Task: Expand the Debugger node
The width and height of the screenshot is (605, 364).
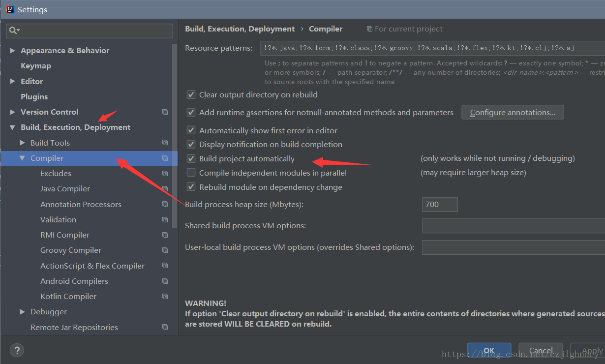Action: pyautogui.click(x=22, y=312)
